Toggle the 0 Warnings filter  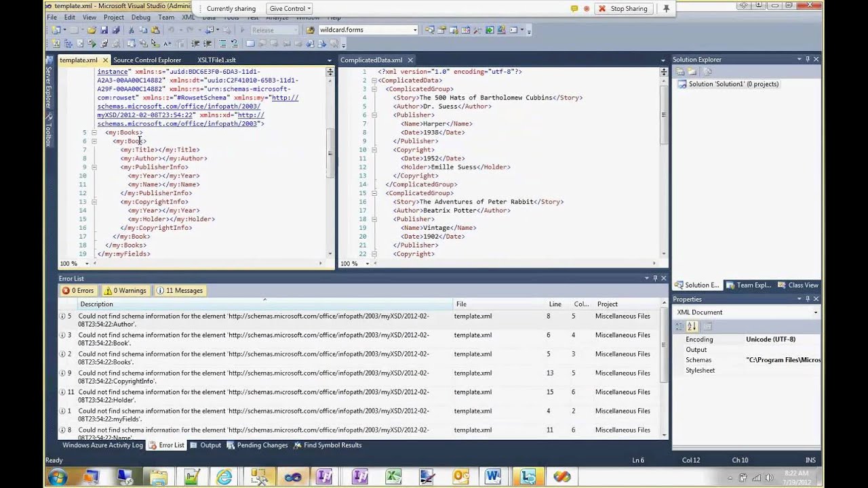coord(125,290)
